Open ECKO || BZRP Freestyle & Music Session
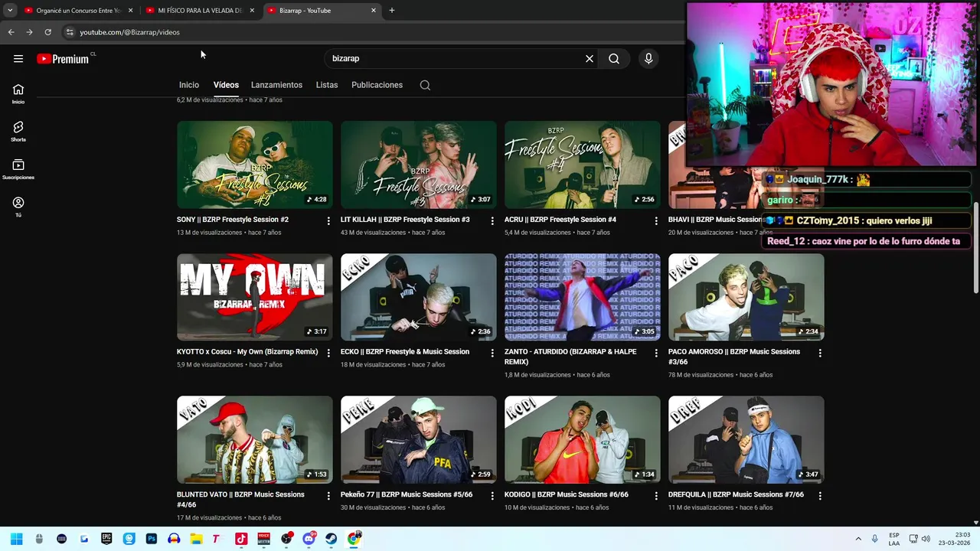Screen dimensions: 980x551 (405, 352)
